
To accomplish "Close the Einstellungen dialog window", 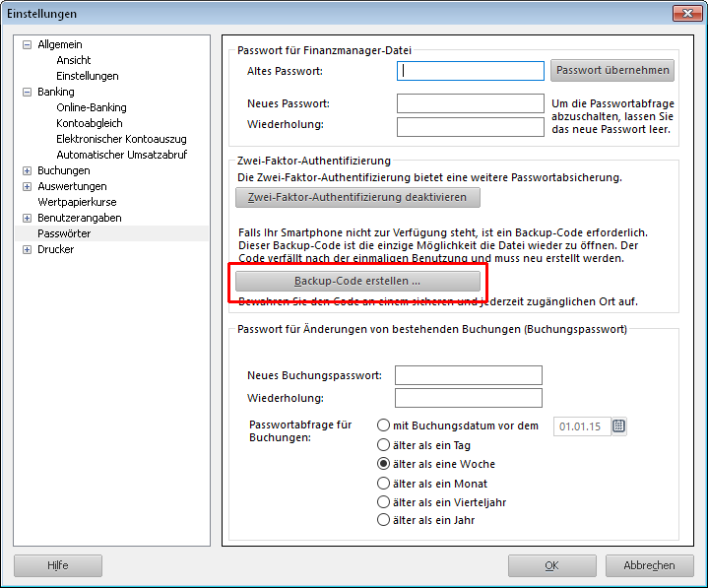I will (x=686, y=14).
